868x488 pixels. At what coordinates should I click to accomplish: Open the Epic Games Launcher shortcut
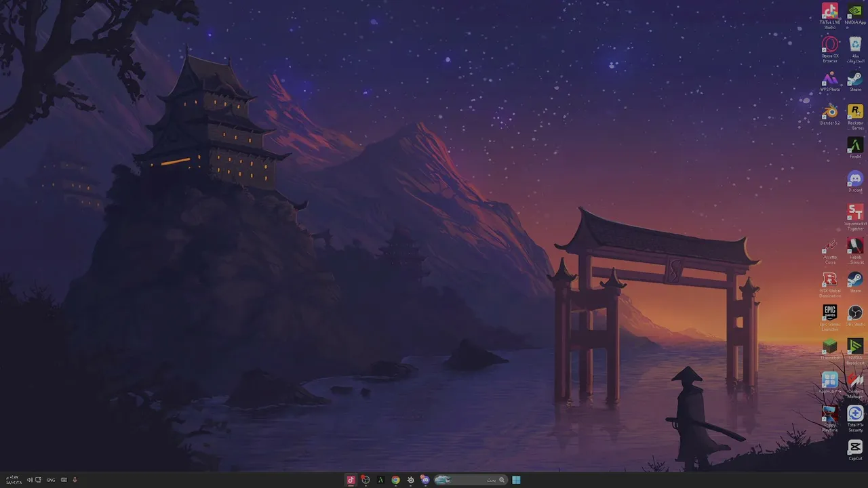[829, 317]
